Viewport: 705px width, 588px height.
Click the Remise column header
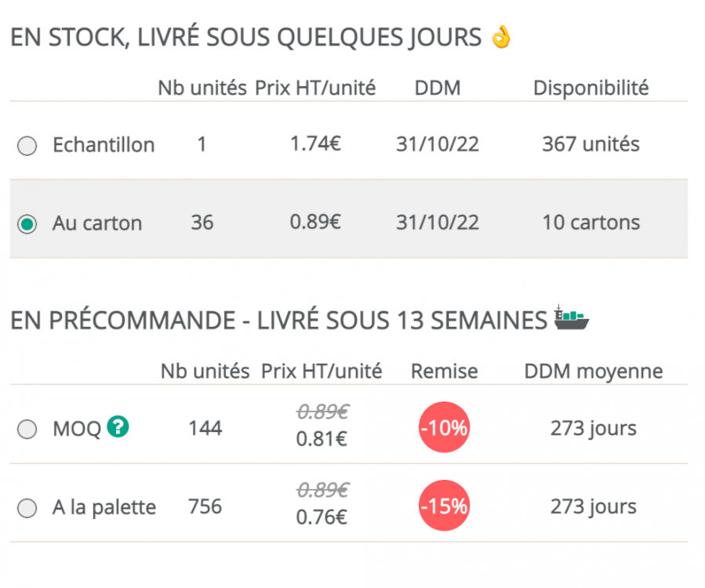(444, 371)
